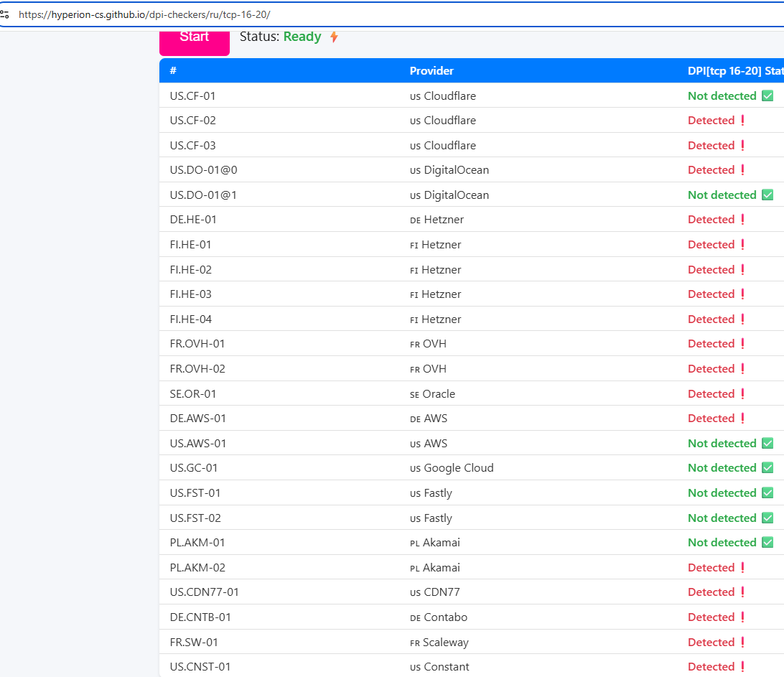Click the red exclamation icon in US.CF-03 row
This screenshot has width=784, height=677.
(742, 146)
